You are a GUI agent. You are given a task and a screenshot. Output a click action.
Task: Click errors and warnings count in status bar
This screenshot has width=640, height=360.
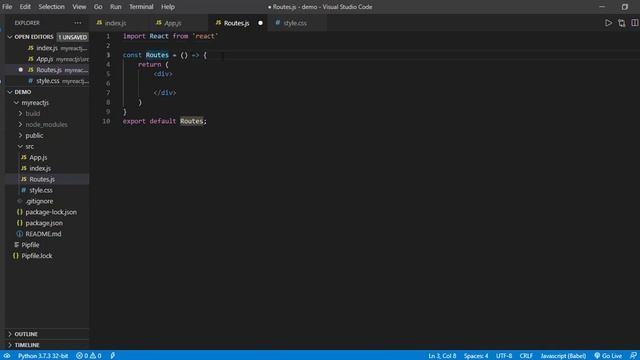89,356
